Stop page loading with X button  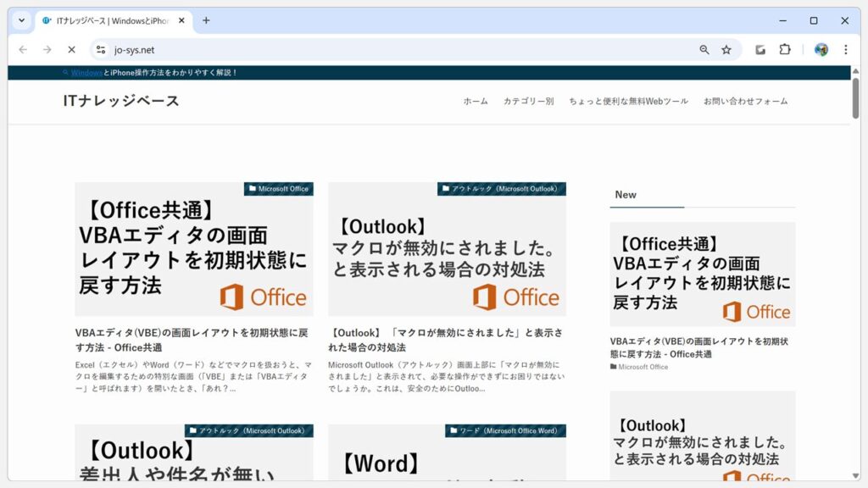tap(71, 50)
